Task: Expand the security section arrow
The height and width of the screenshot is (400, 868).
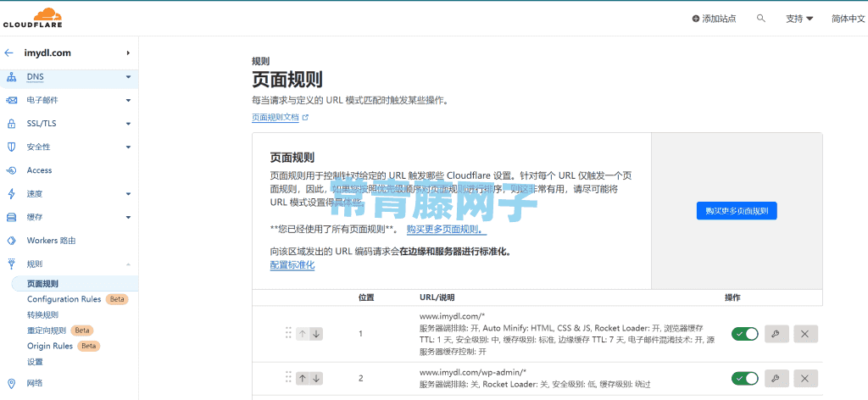Action: [129, 147]
